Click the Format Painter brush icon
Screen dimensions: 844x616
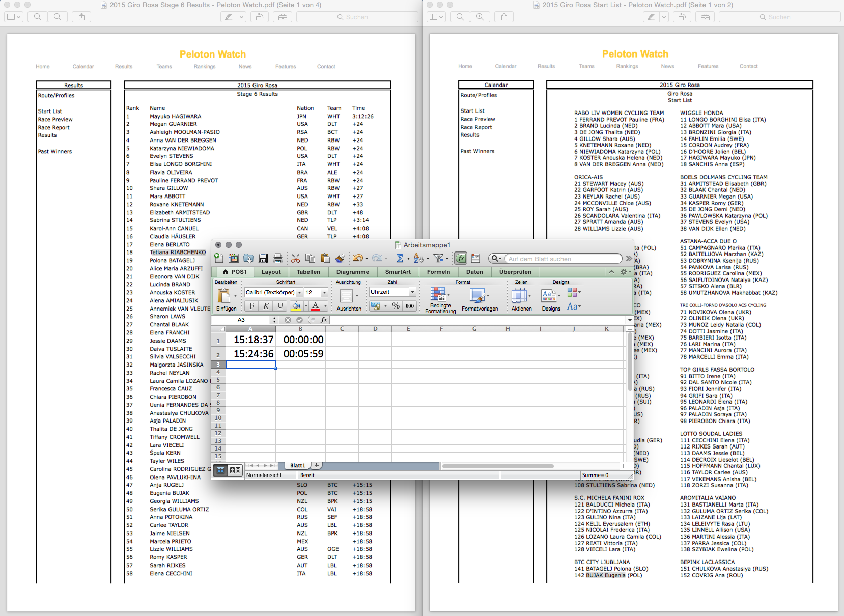click(x=340, y=258)
